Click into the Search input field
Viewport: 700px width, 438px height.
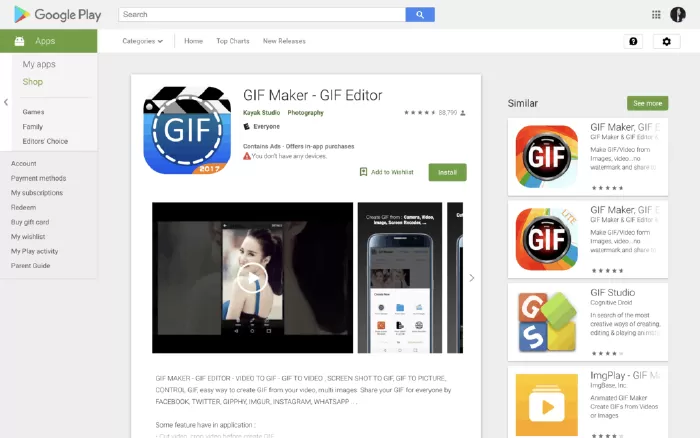coord(262,14)
